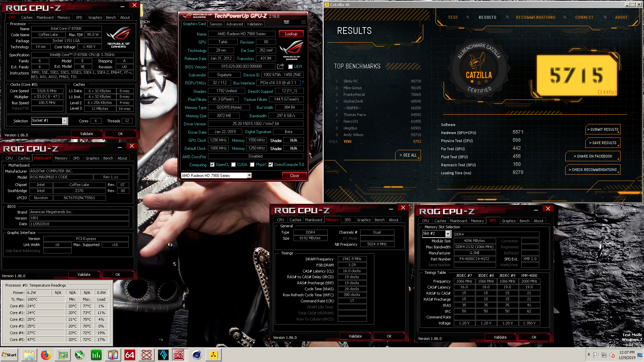Take GPU-Z screenshot with camera icon
The width and height of the screenshot is (644, 362).
tap(286, 22)
